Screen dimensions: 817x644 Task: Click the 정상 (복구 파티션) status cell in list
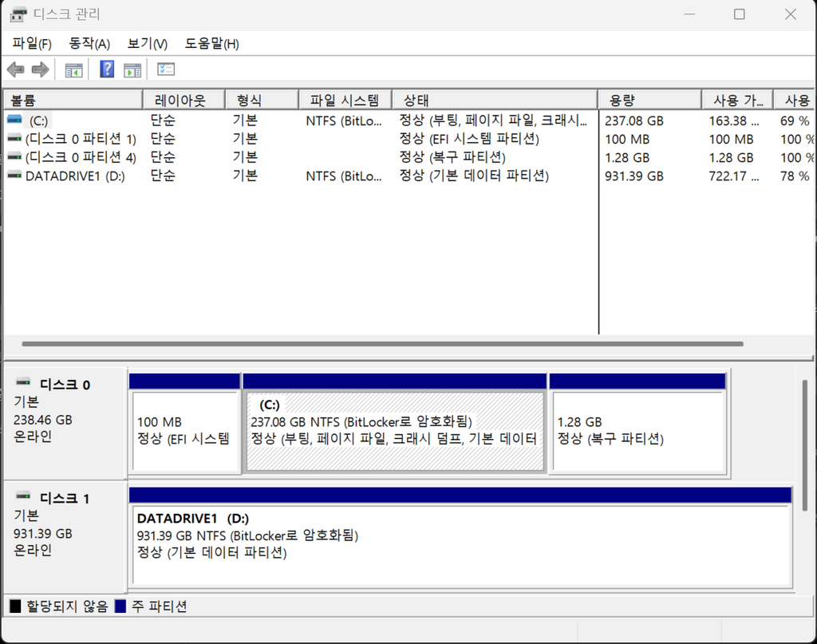coord(452,157)
